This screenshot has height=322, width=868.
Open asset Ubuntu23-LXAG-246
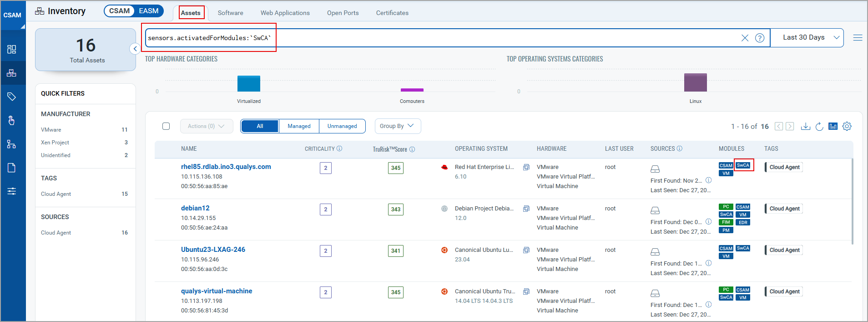pos(213,250)
